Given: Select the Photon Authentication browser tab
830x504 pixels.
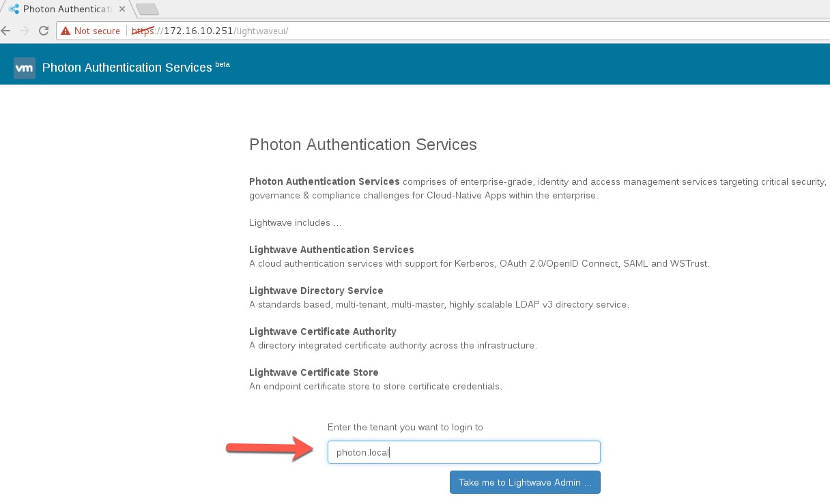Looking at the screenshot, I should [66, 9].
